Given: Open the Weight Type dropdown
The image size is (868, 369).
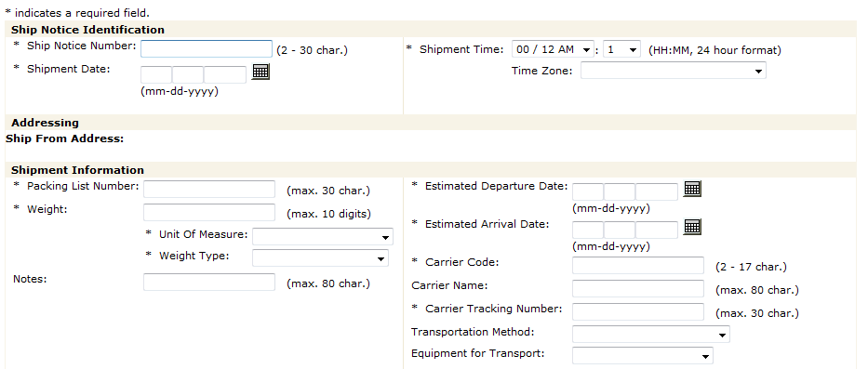Looking at the screenshot, I should tap(321, 257).
